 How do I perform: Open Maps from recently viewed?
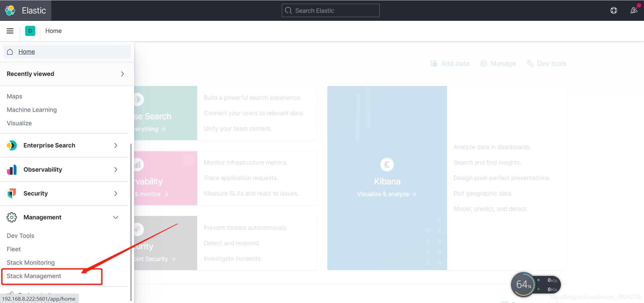[x=14, y=96]
